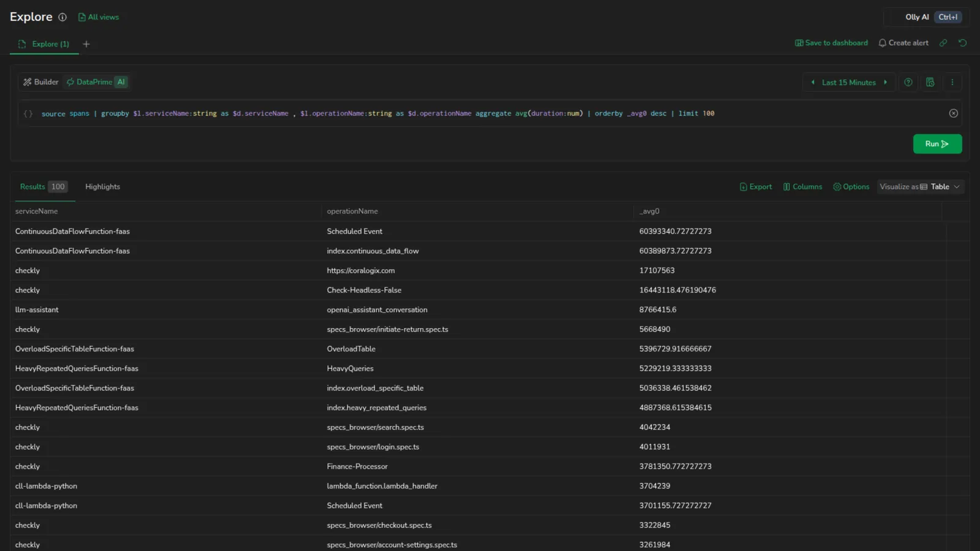
Task: Click the info icon next to Explore title
Action: point(62,17)
